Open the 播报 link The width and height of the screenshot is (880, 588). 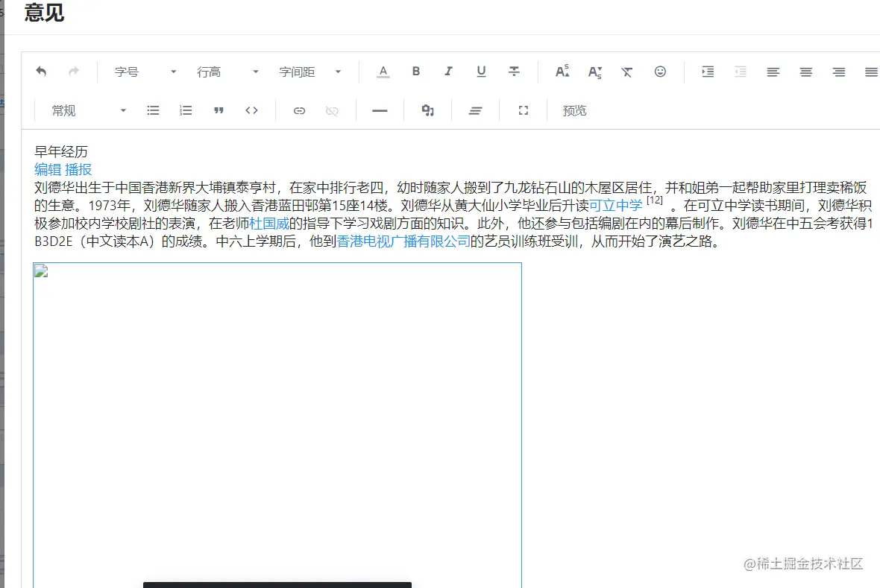point(78,169)
